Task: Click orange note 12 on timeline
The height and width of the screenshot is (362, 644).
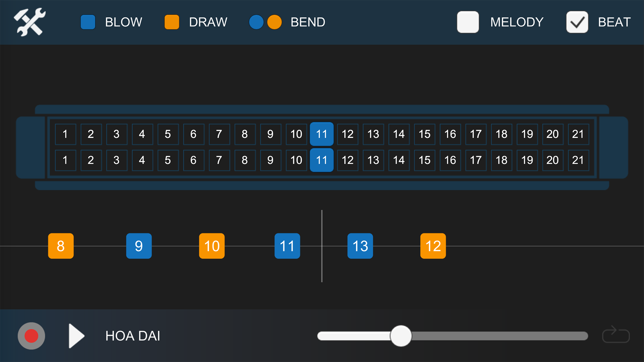Action: pos(433,246)
